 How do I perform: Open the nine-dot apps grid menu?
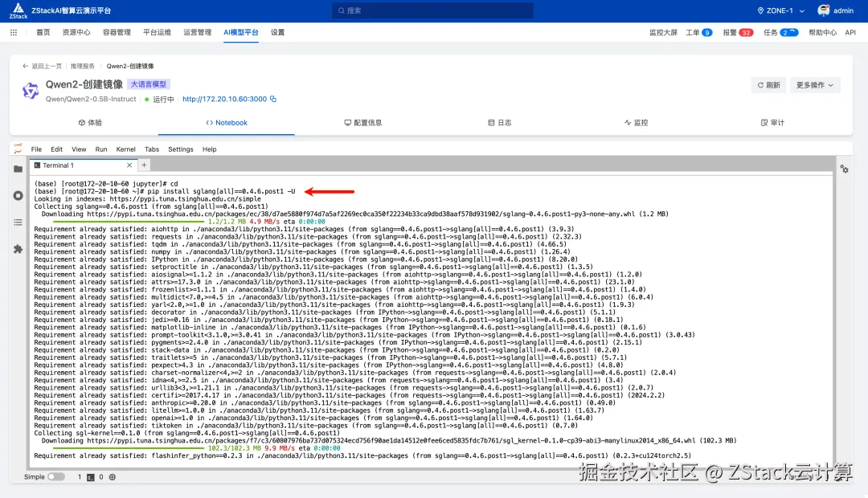(x=13, y=32)
